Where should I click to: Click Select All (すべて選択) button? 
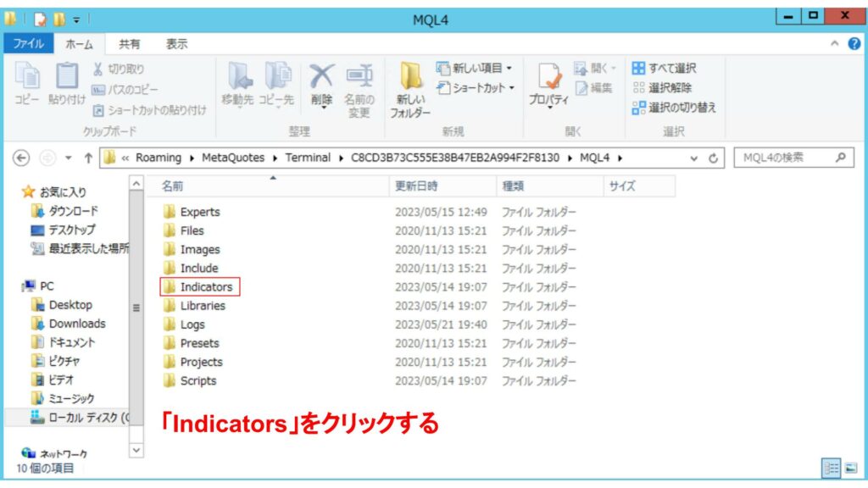pyautogui.click(x=664, y=68)
